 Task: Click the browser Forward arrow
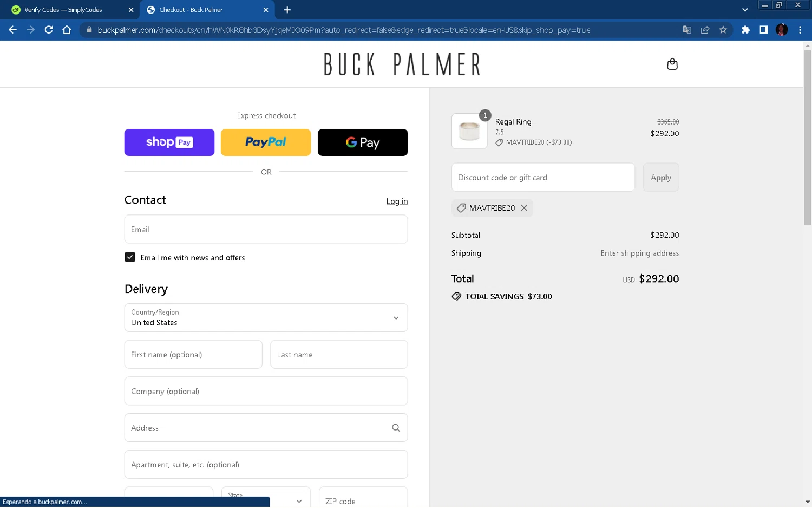(x=30, y=30)
